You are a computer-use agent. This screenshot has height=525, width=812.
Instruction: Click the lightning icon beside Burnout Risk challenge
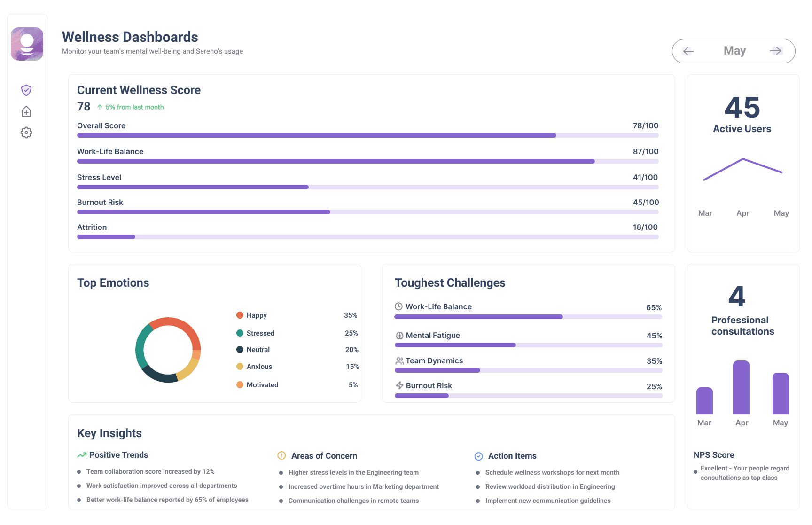(399, 385)
